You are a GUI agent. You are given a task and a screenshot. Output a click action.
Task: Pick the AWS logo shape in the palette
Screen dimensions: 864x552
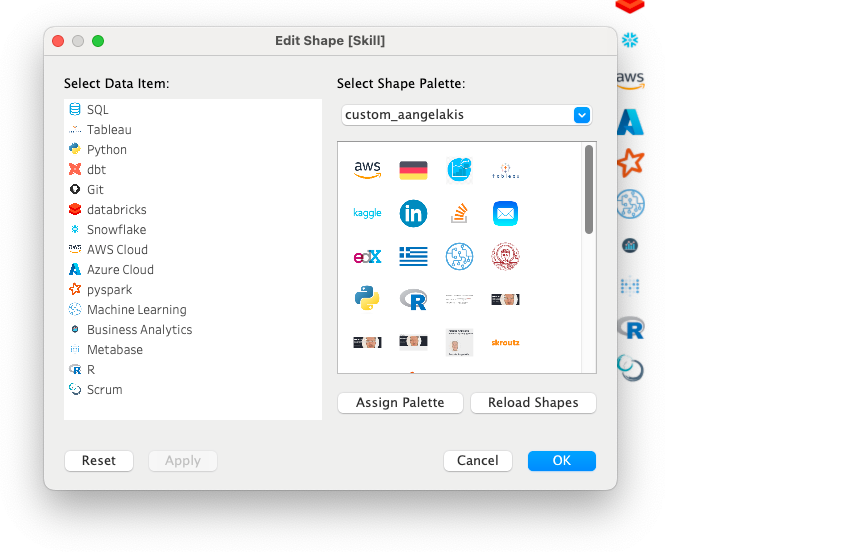[x=368, y=170]
